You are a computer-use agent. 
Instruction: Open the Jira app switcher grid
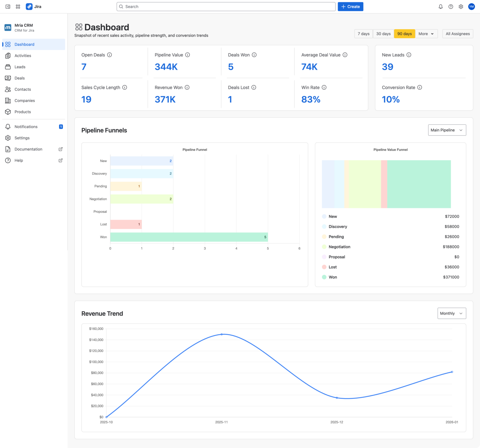point(18,6)
